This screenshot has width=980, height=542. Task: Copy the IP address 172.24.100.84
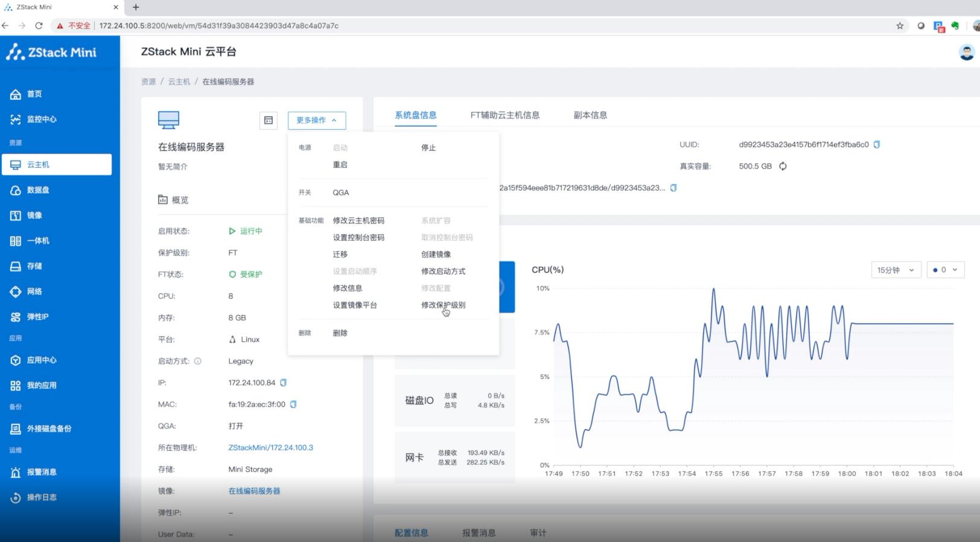284,383
